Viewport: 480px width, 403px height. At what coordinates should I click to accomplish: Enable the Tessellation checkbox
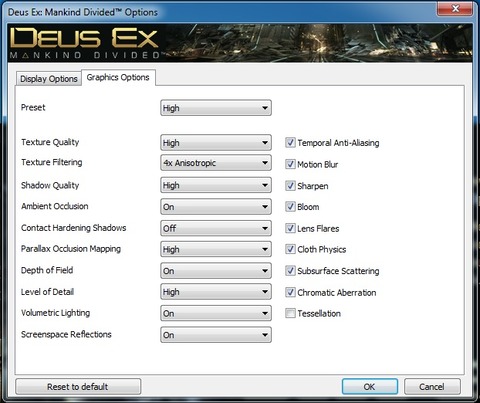tap(290, 313)
